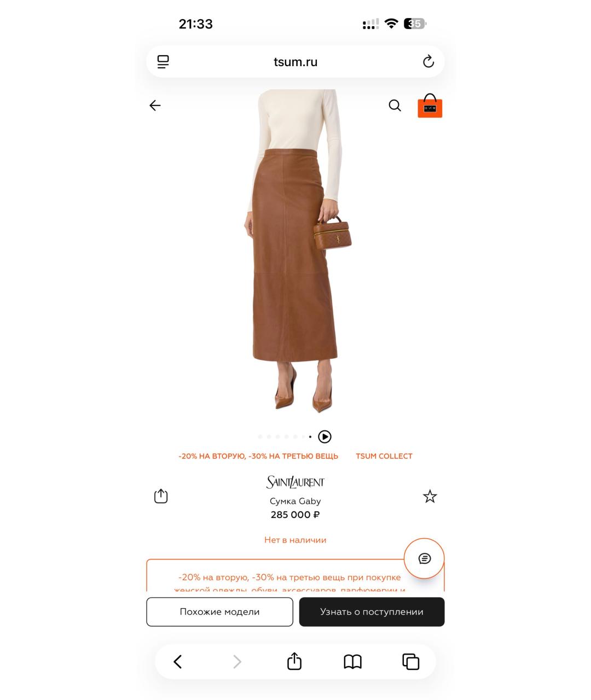The width and height of the screenshot is (591, 700).
Task: Open the orange shopping bag cart
Action: [430, 106]
